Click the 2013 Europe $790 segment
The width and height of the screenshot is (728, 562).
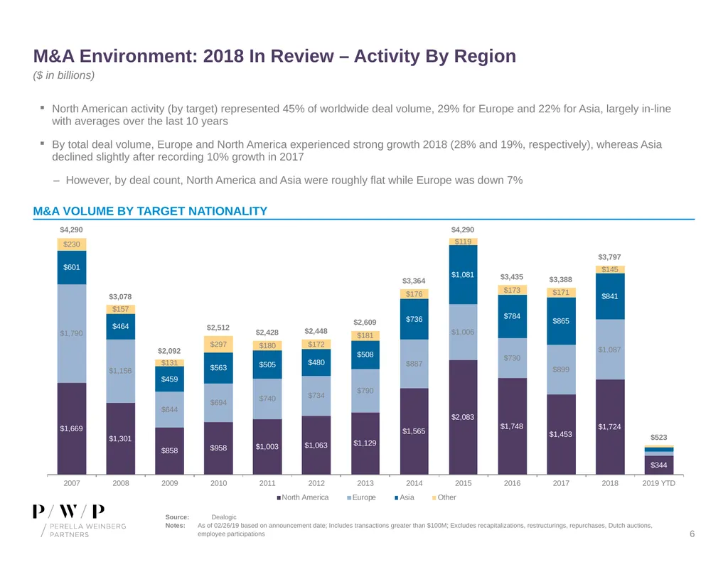(365, 391)
